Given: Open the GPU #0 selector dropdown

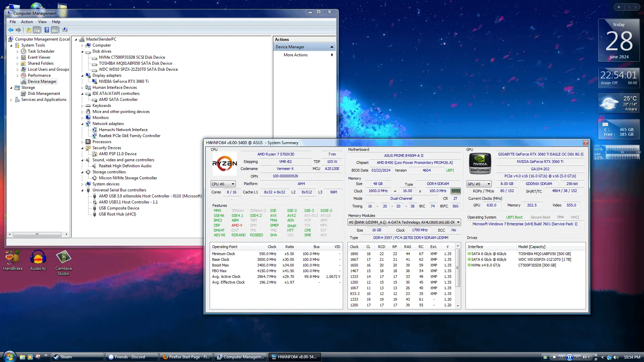Looking at the screenshot, I should click(x=479, y=184).
